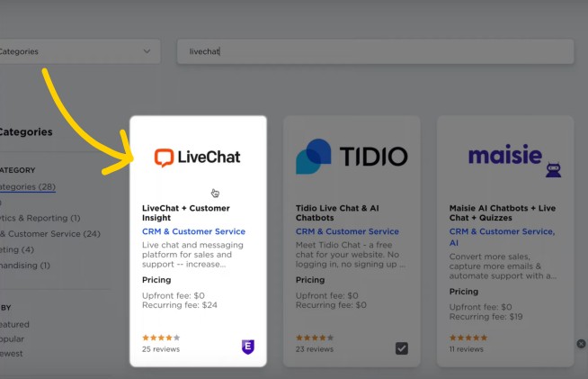This screenshot has height=379, width=588.
Task: Filter by Analytics & Reporting (1)
Action: [x=40, y=218]
